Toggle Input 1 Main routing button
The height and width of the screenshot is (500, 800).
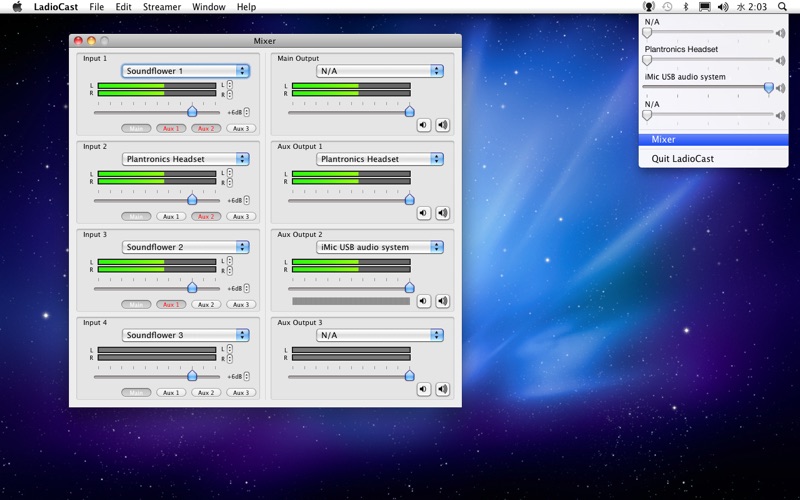pyautogui.click(x=136, y=129)
